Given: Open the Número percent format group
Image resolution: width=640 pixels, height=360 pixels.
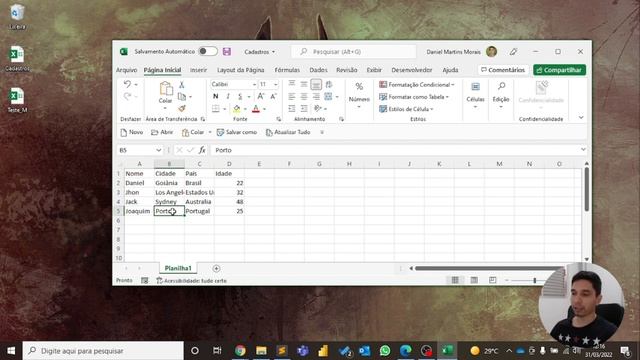Looking at the screenshot, I should click(359, 96).
